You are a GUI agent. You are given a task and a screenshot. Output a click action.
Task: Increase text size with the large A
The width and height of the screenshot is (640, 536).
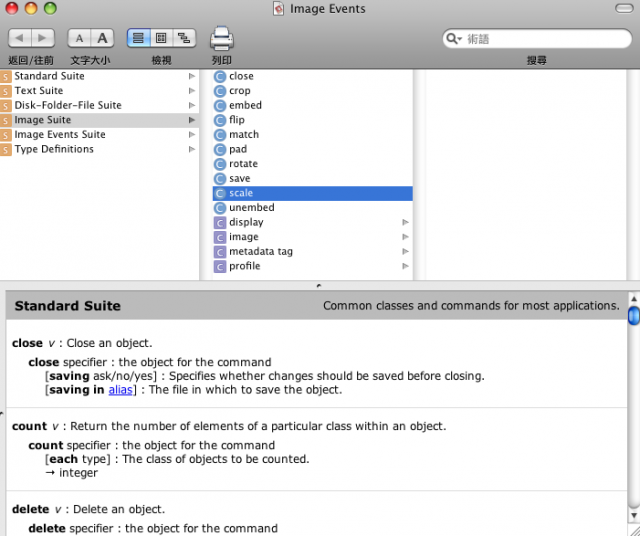(x=102, y=38)
